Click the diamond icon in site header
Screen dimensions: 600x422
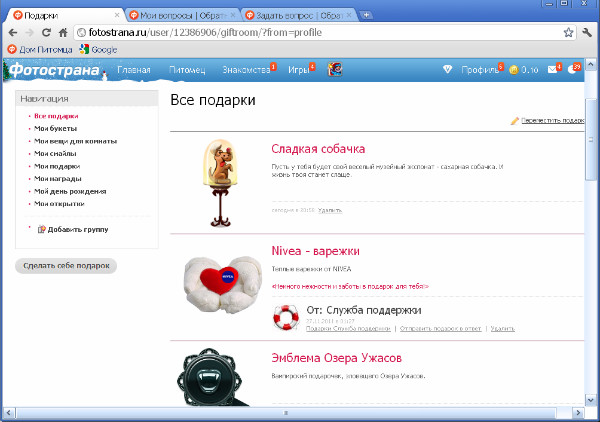click(x=448, y=70)
